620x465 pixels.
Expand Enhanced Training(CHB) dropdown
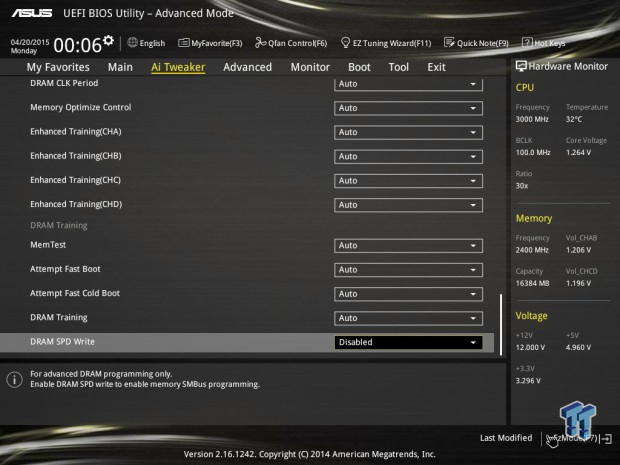[408, 157]
